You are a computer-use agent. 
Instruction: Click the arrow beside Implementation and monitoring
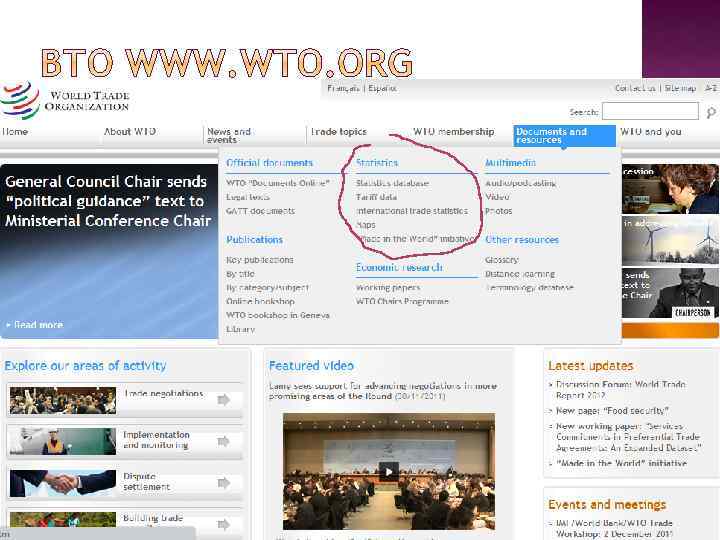tap(224, 441)
